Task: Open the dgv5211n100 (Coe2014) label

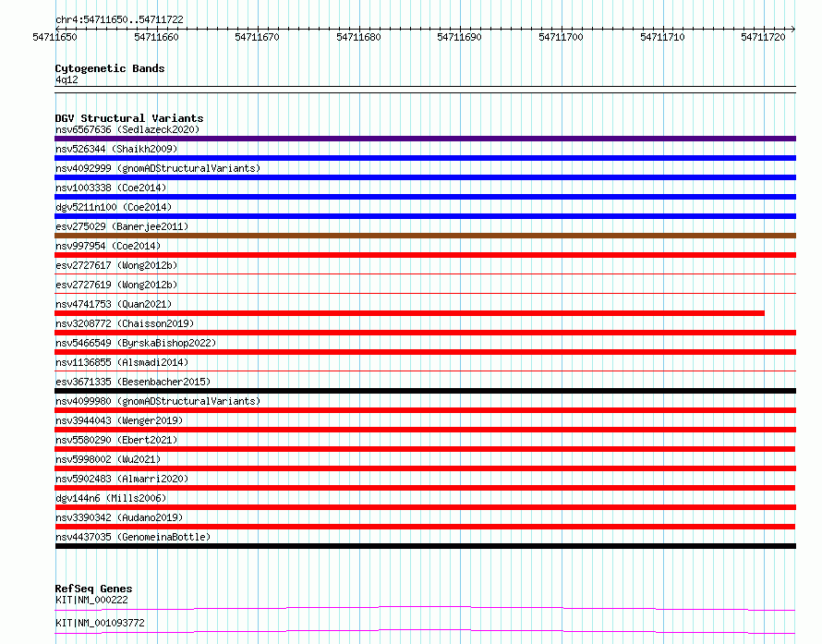Action: point(114,207)
